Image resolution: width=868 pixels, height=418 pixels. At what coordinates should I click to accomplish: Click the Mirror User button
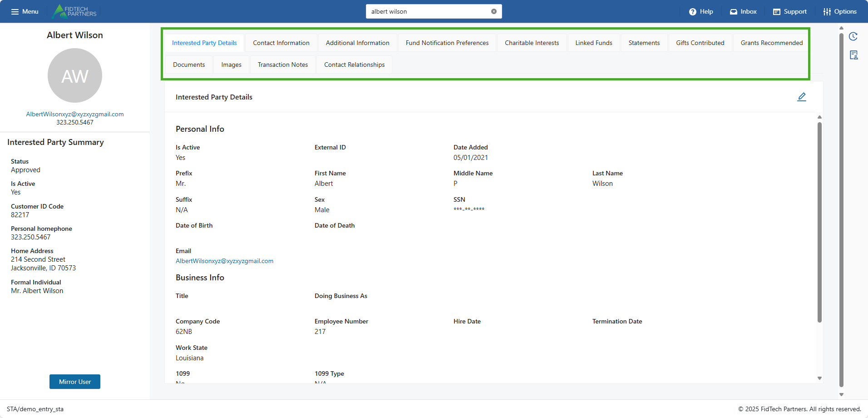click(75, 382)
